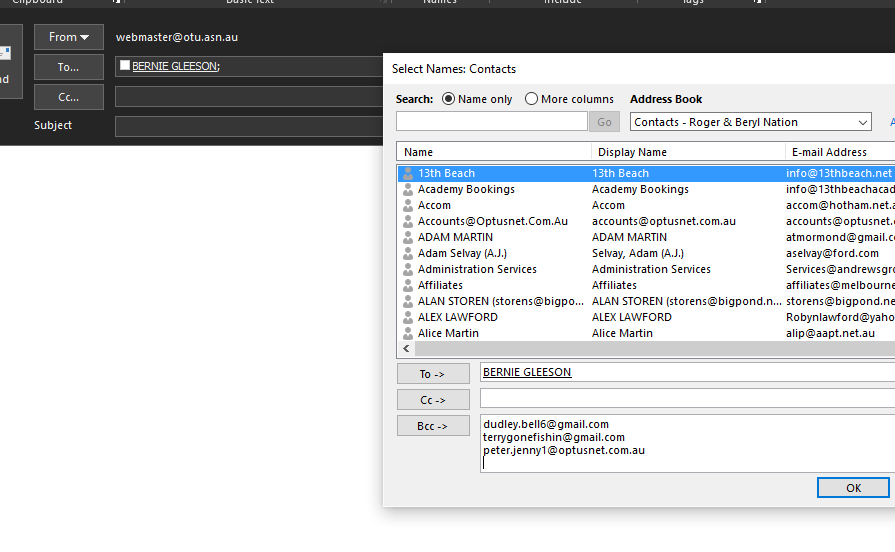Click the person icon next to ADAM MARTIN
The image size is (895, 552).
coord(408,237)
